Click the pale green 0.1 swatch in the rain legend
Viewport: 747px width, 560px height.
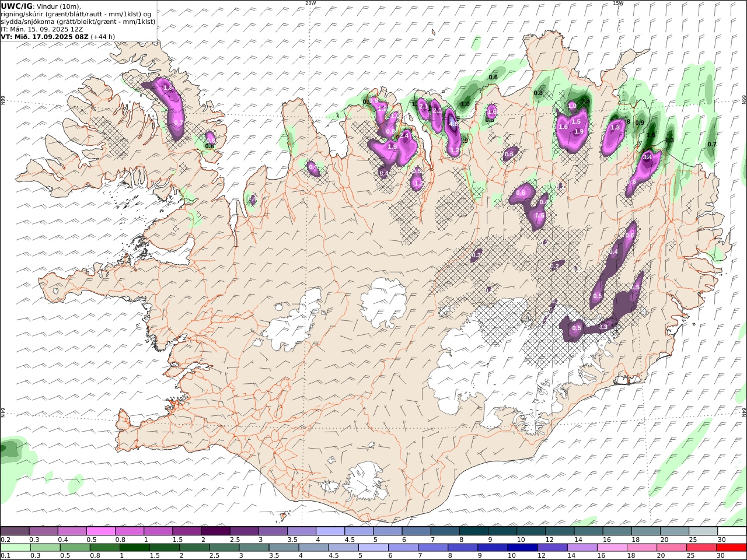16,548
